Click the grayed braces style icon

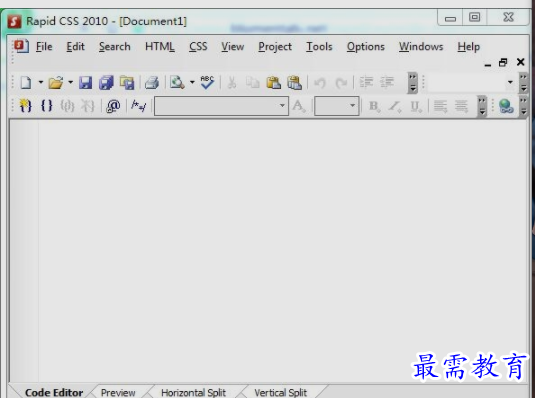pos(67,106)
